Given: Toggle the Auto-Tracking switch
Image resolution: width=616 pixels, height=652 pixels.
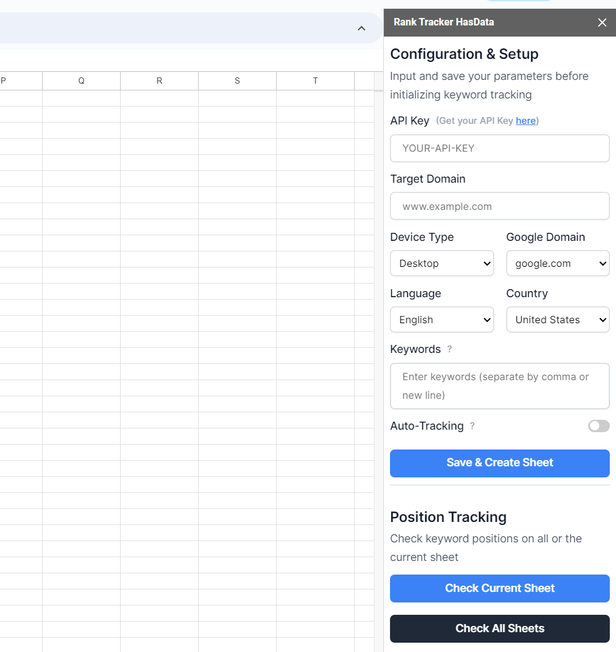Looking at the screenshot, I should tap(599, 426).
